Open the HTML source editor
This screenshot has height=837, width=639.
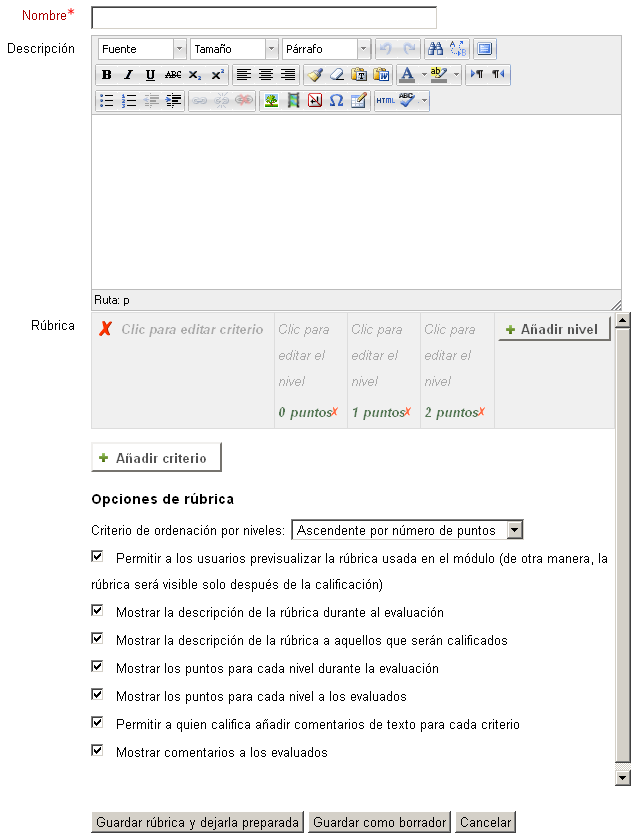pos(385,101)
